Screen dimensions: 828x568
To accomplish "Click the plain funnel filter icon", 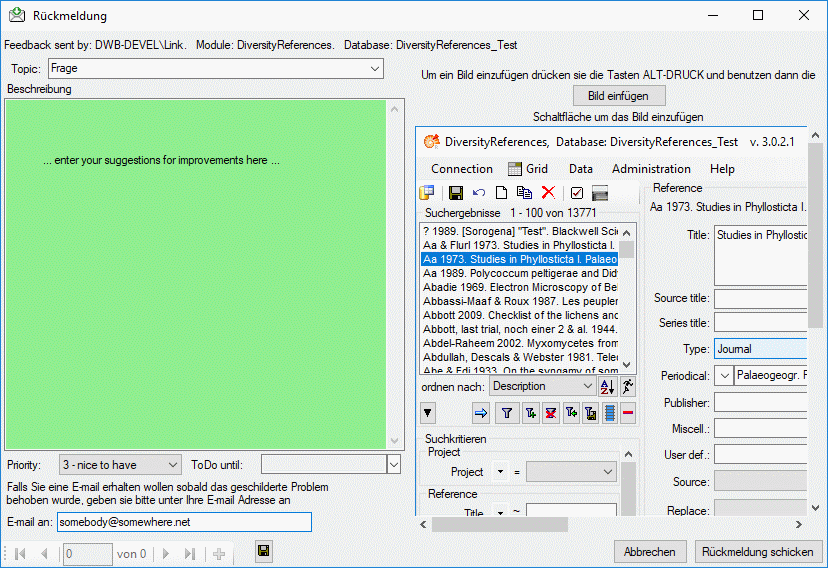I will (x=507, y=413).
